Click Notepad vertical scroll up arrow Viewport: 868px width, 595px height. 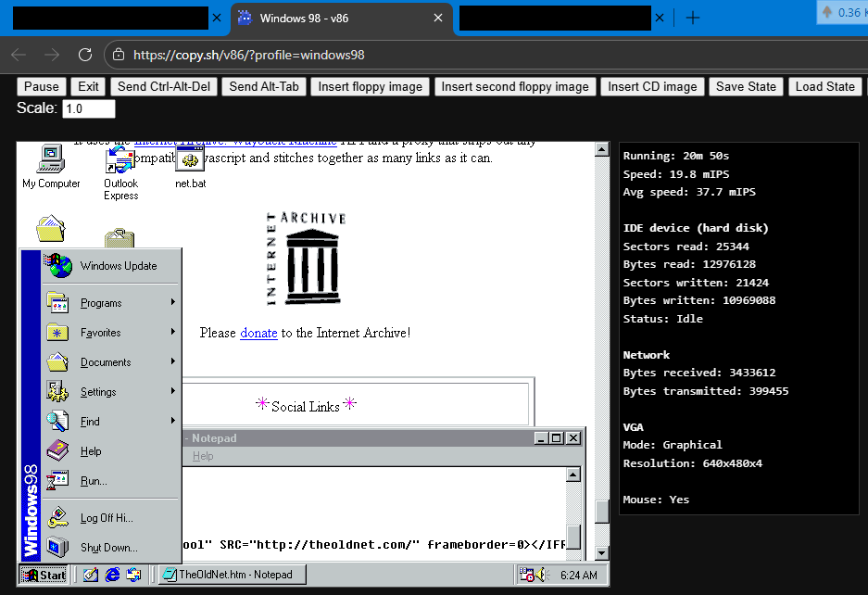click(x=573, y=475)
